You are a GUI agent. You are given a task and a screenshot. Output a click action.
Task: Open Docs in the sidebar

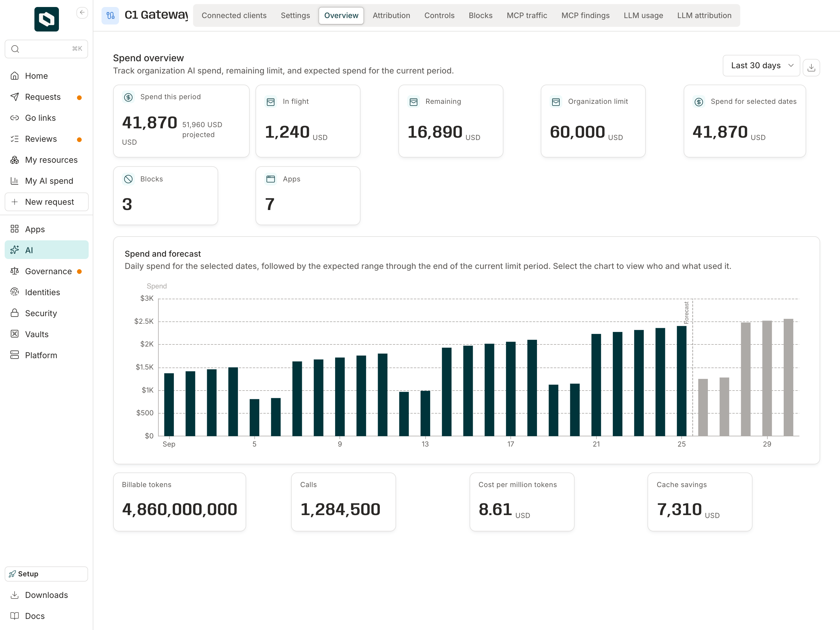[x=46, y=616]
